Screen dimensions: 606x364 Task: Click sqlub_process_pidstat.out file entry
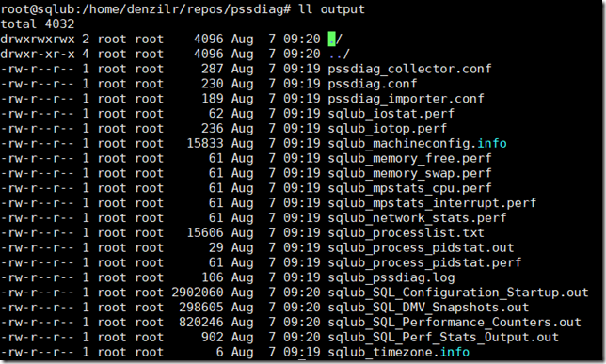click(x=421, y=248)
